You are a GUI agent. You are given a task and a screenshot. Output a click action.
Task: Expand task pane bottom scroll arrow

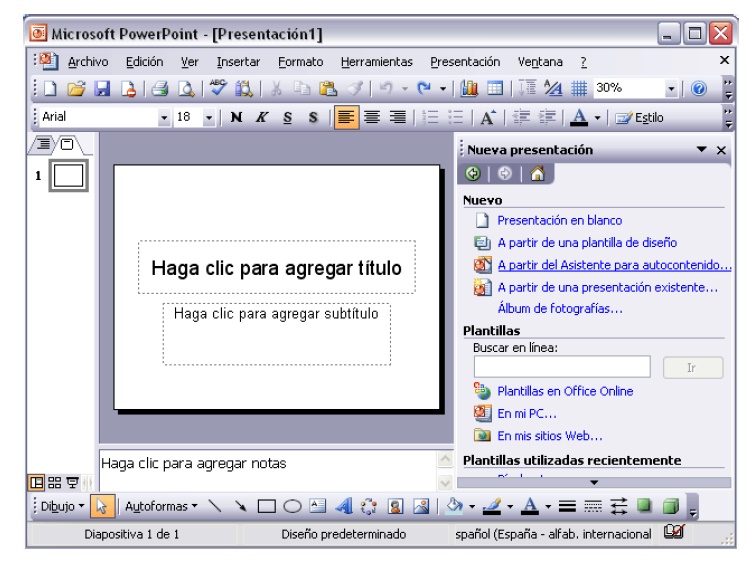[594, 482]
